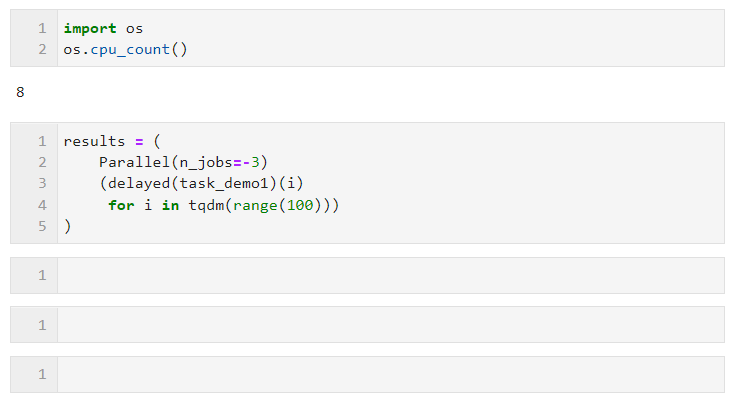Click closing parenthesis on line 5

coord(68,226)
